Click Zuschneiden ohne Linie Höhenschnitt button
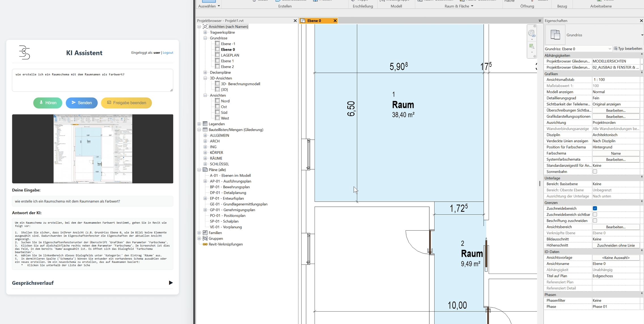Screen dimensions: 644x324 coord(616,245)
